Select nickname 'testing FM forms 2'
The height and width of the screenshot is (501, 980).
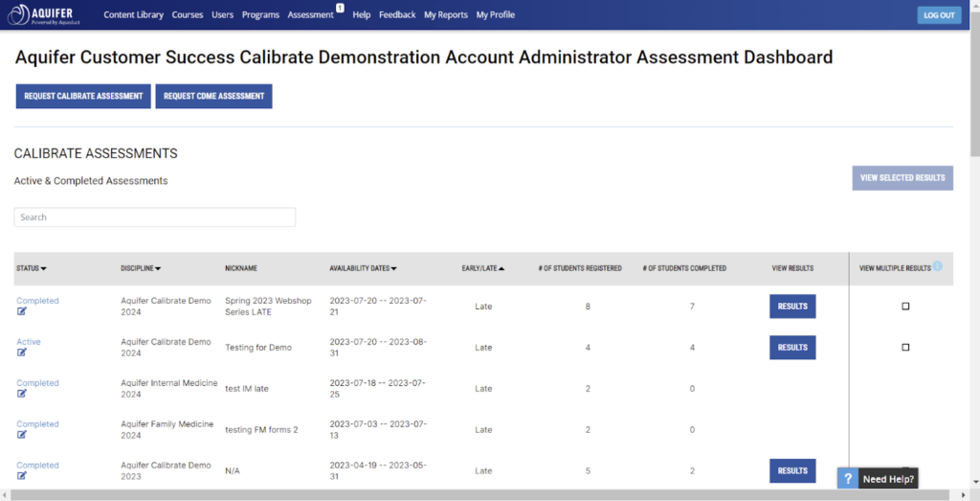pyautogui.click(x=261, y=430)
